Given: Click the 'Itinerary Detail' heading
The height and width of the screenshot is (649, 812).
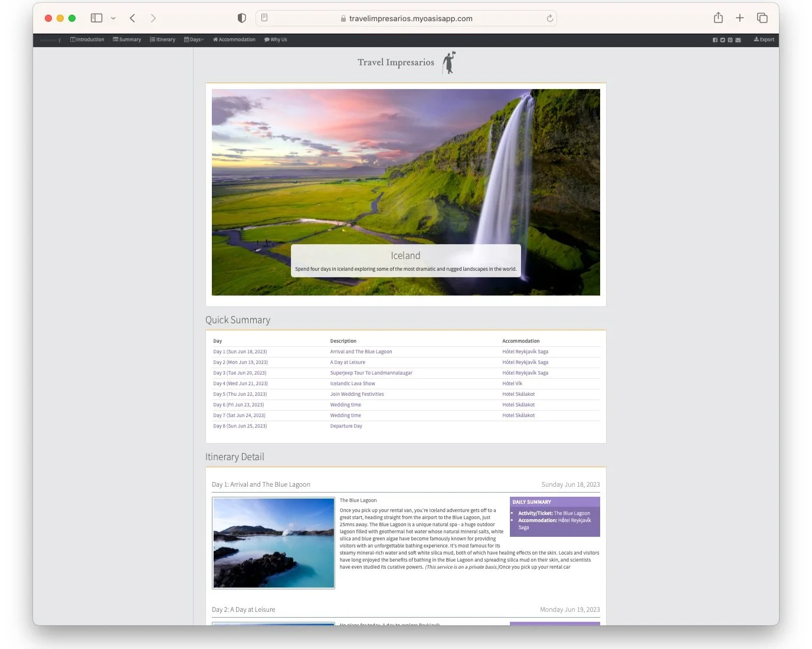Looking at the screenshot, I should (235, 457).
